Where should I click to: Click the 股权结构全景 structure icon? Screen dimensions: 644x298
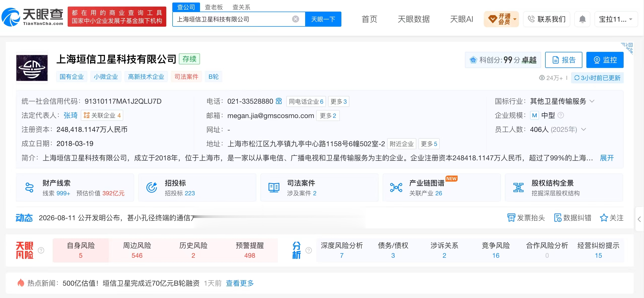(518, 188)
